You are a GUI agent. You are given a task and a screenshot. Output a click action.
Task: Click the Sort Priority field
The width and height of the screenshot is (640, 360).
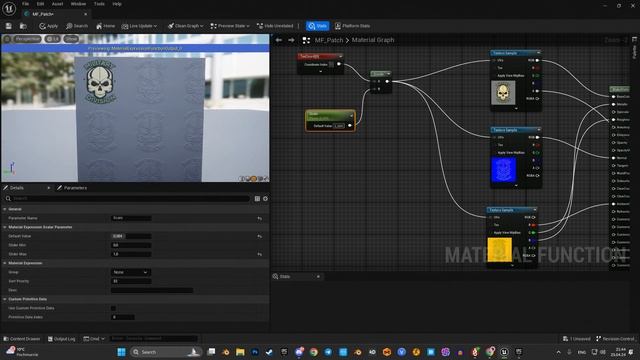pyautogui.click(x=131, y=281)
